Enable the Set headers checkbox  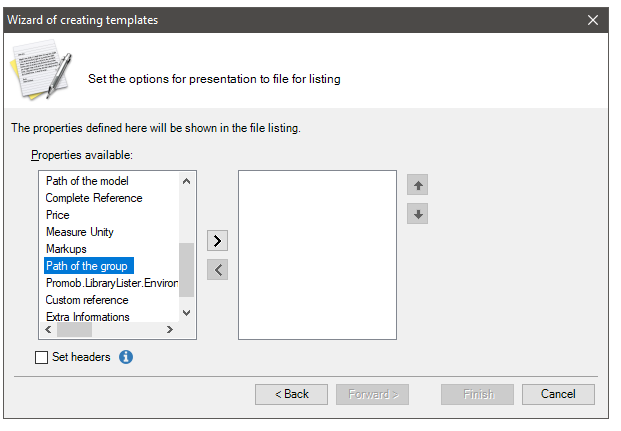tap(41, 357)
